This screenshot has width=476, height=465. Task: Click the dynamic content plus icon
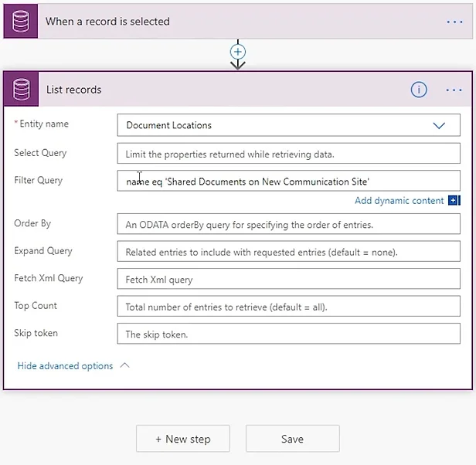(454, 200)
